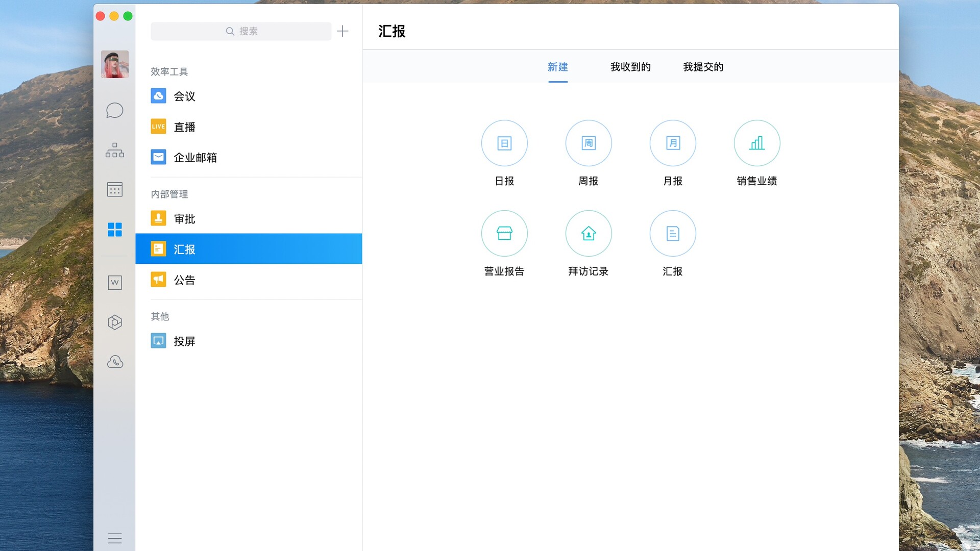
Task: Create a new 周报 (weekly report)
Action: [588, 143]
